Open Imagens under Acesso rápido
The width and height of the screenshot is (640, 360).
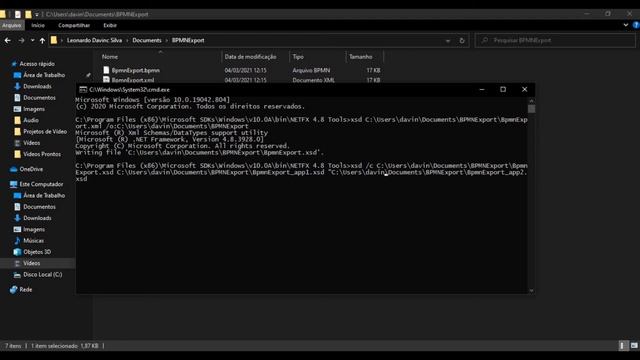pyautogui.click(x=34, y=109)
